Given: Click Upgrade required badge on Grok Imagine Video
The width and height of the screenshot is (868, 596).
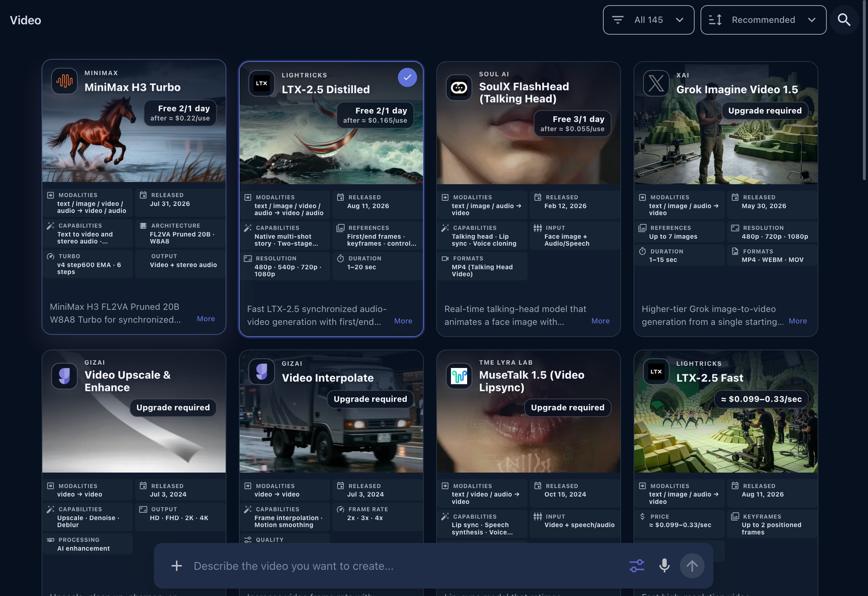Looking at the screenshot, I should (765, 111).
